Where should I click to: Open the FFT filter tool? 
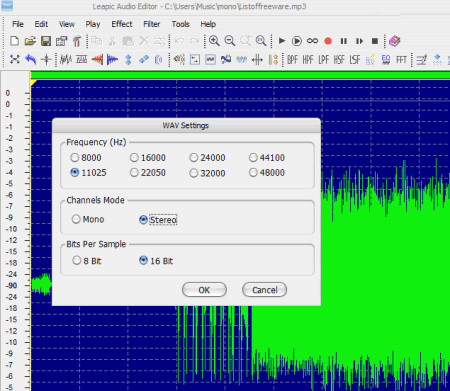(401, 60)
